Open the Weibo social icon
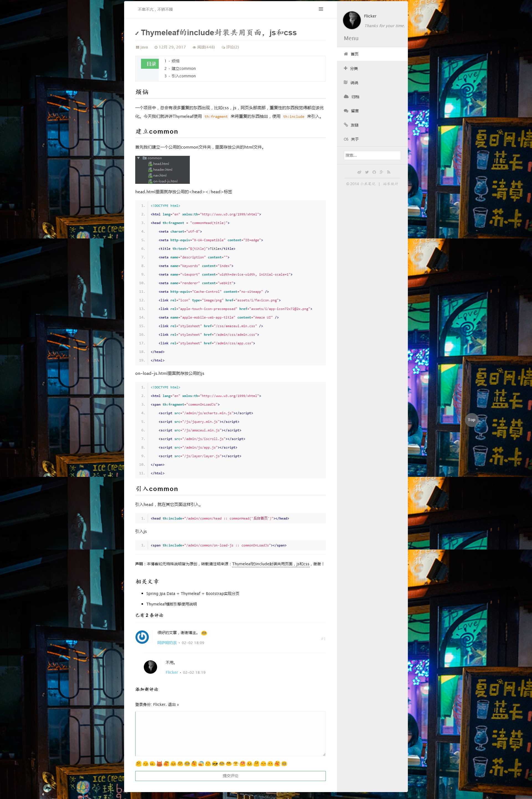The height and width of the screenshot is (799, 532). tap(359, 172)
